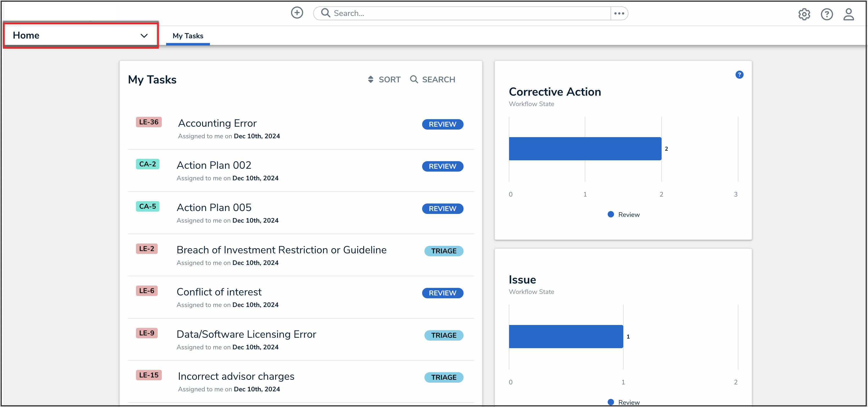Viewport: 868px width, 407px height.
Task: Open the user profile icon
Action: [x=849, y=14]
